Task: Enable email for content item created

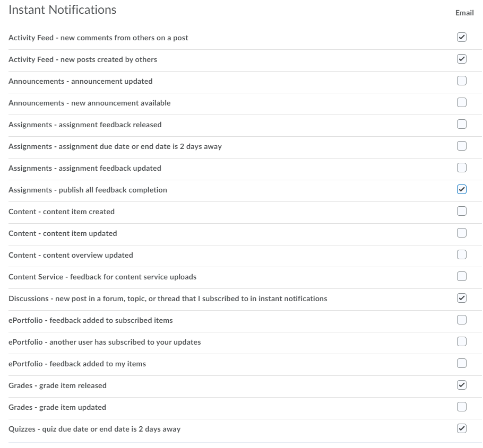Action: pyautogui.click(x=462, y=212)
